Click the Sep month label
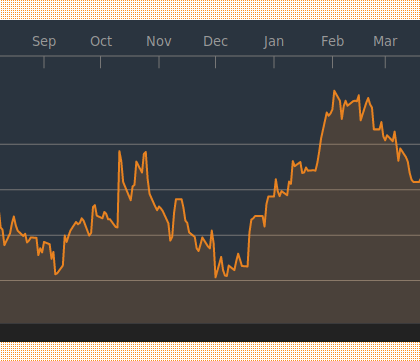This screenshot has width=420, height=361. tap(44, 42)
